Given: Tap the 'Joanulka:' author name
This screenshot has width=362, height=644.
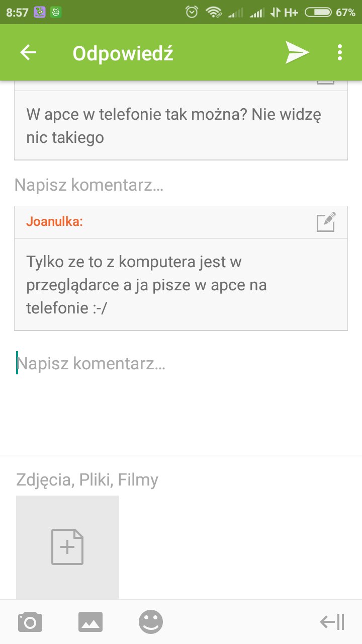Looking at the screenshot, I should click(54, 222).
